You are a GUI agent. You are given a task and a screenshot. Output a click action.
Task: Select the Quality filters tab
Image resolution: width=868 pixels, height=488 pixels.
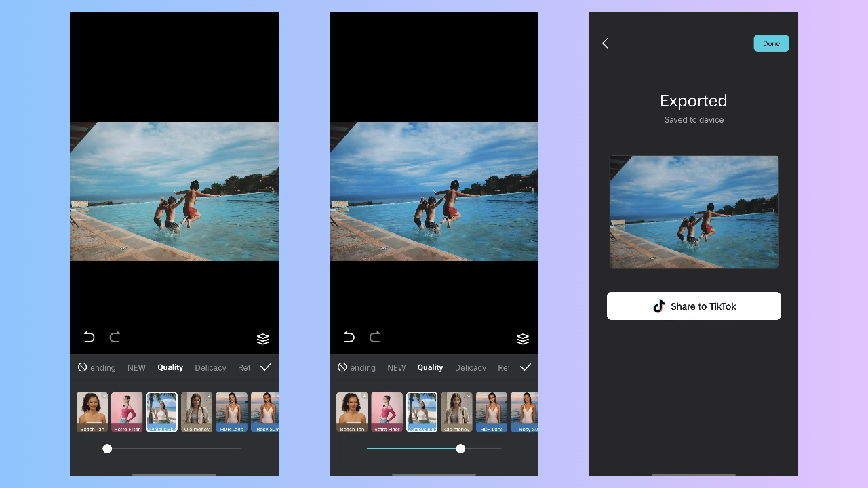(x=170, y=367)
